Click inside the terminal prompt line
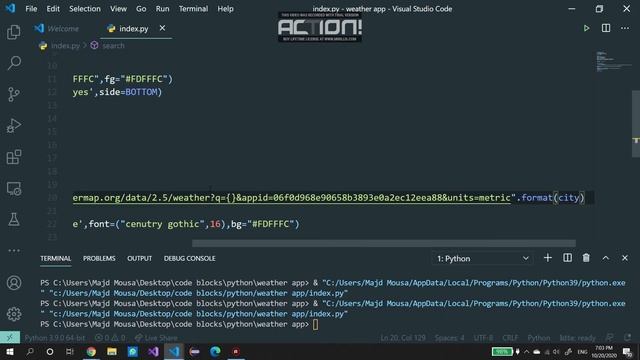 click(x=179, y=324)
